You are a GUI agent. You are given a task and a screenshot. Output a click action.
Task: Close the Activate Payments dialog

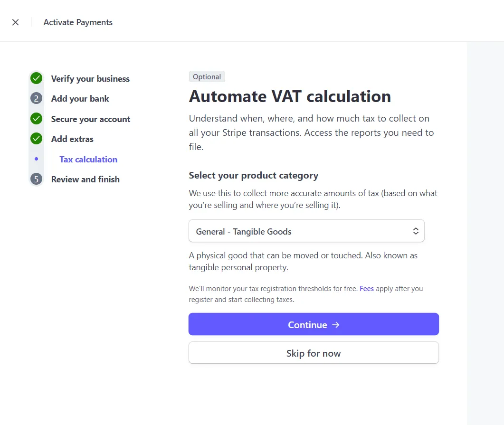tap(15, 22)
